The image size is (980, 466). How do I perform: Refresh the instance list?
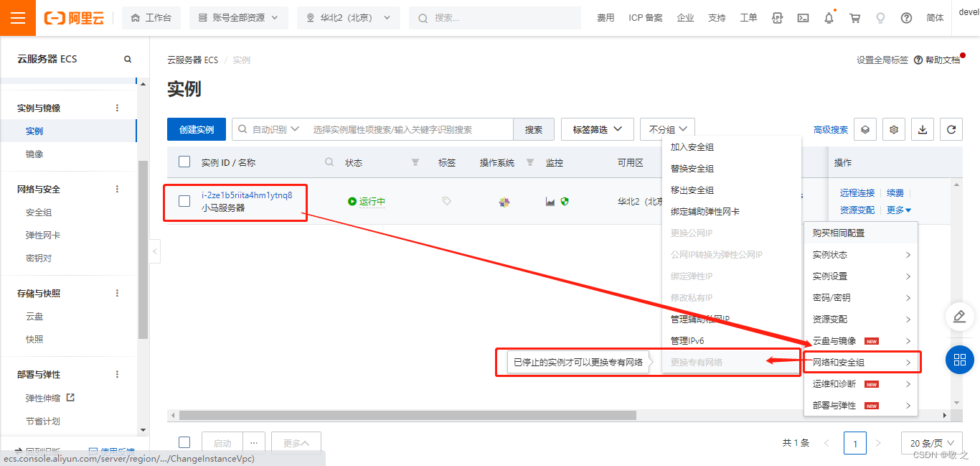click(951, 129)
